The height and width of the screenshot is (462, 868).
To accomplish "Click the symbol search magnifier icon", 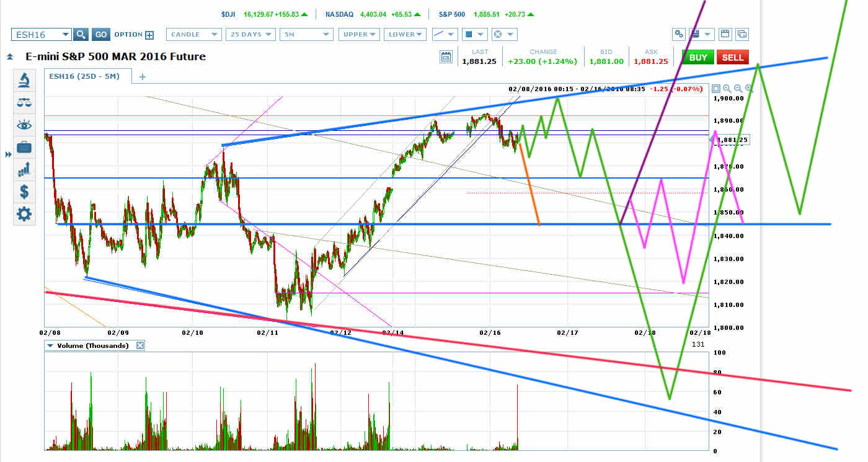I will (x=81, y=35).
